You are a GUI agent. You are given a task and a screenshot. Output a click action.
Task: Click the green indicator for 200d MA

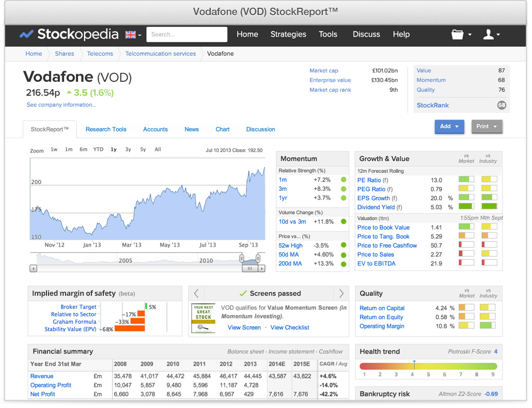(x=343, y=264)
